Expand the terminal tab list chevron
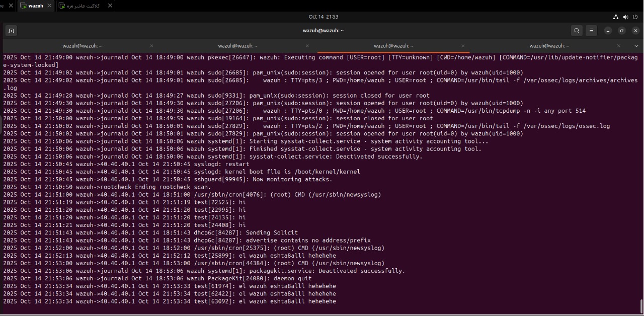The height and width of the screenshot is (316, 644). [636, 46]
